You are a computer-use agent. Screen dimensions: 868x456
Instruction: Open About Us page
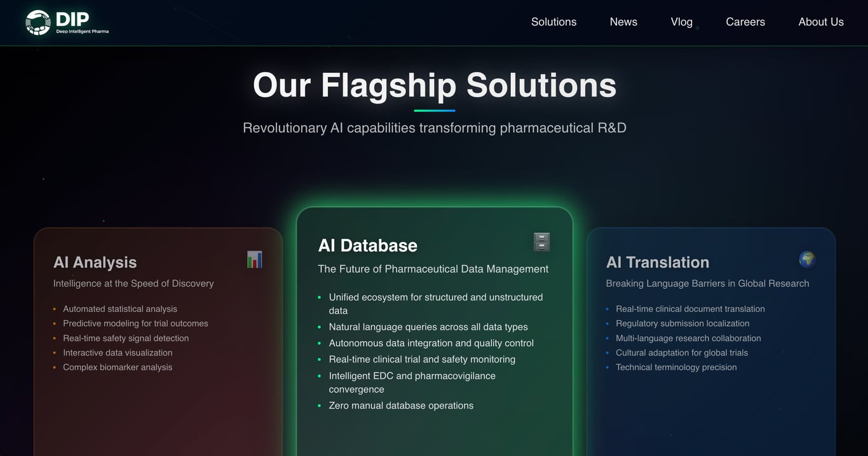[821, 22]
